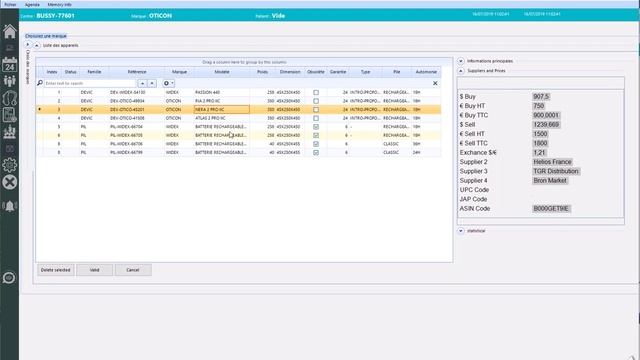
Task: Sort by Index column header
Action: click(x=52, y=72)
